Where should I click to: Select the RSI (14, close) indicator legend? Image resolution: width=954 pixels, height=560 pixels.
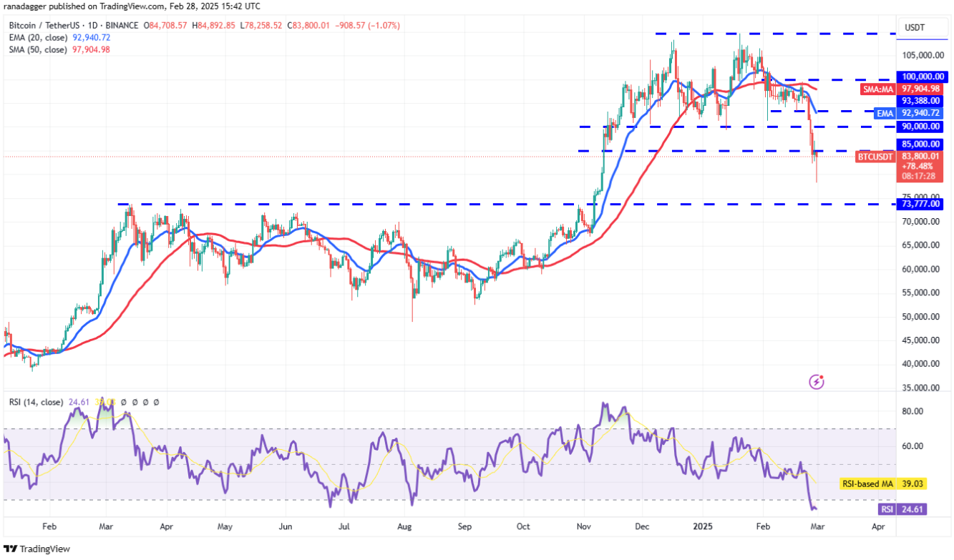37,403
